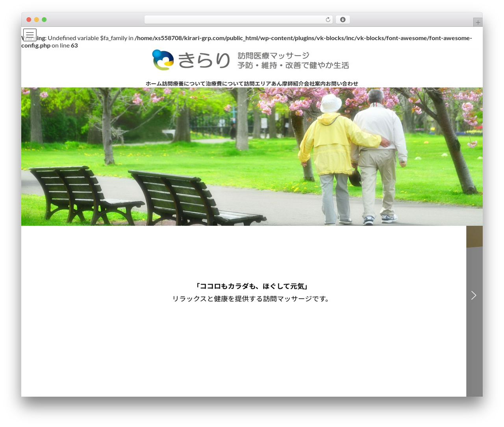Open the あん摩師紹介 menu item

click(287, 84)
